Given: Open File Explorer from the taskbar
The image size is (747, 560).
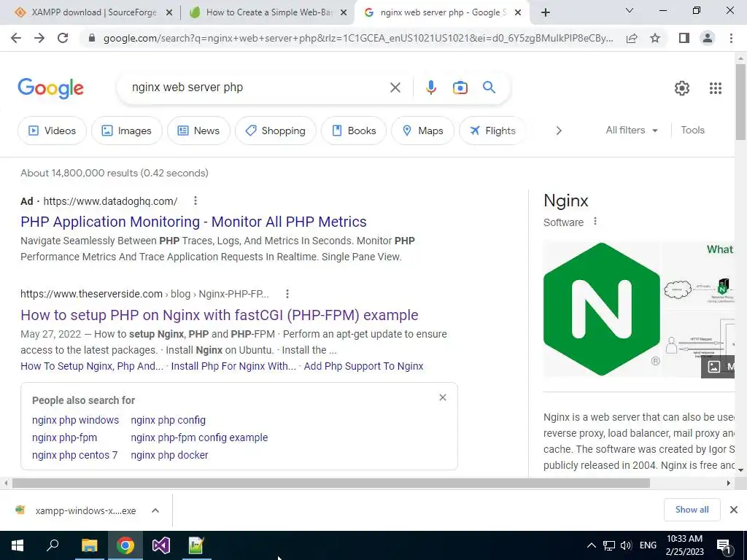Looking at the screenshot, I should coord(89,545).
